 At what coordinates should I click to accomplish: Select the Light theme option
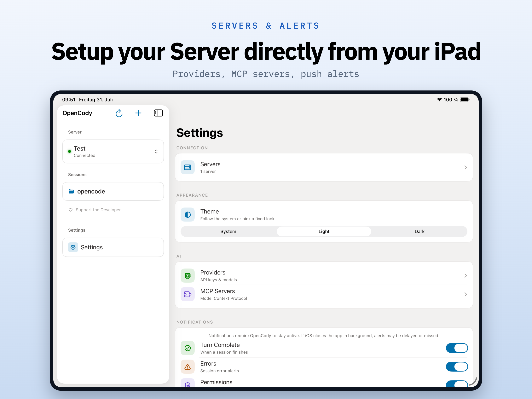coord(324,231)
